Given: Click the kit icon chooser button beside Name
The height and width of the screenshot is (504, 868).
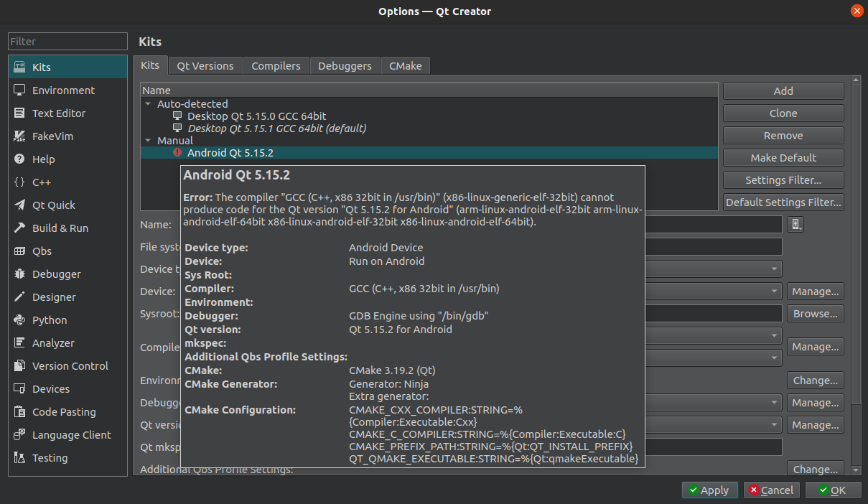Looking at the screenshot, I should click(x=795, y=224).
